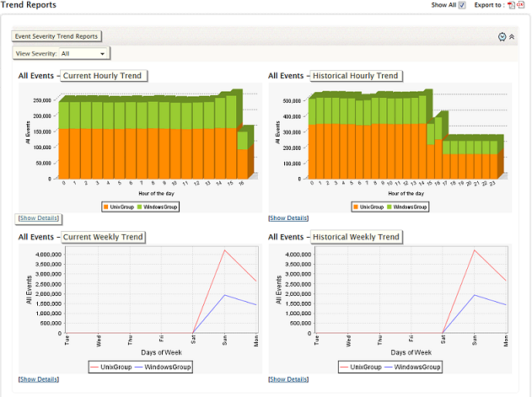This screenshot has height=397, width=532.
Task: Click blue WindowsGroup line in Current Weekly legend
Action: [138, 367]
